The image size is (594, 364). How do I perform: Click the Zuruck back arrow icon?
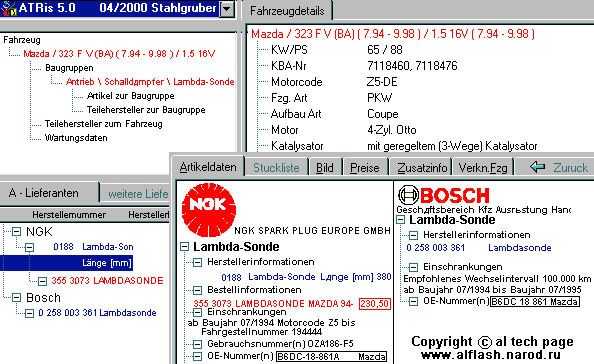point(538,167)
